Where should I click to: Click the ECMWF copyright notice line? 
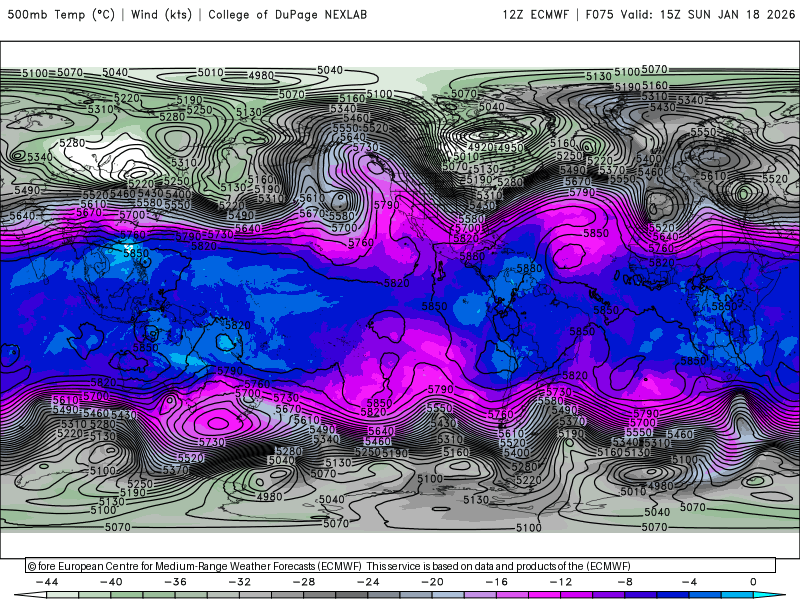pos(329,566)
